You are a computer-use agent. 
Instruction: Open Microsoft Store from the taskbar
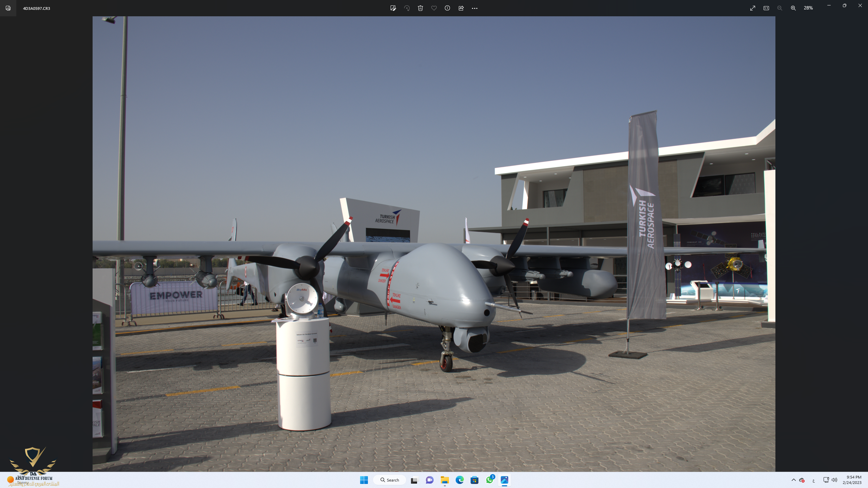click(x=475, y=480)
